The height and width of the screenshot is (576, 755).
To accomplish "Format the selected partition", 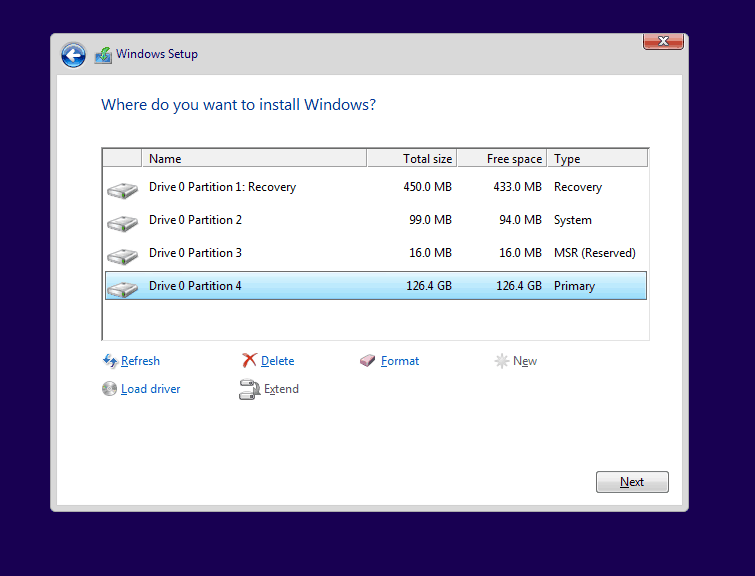I will [400, 361].
